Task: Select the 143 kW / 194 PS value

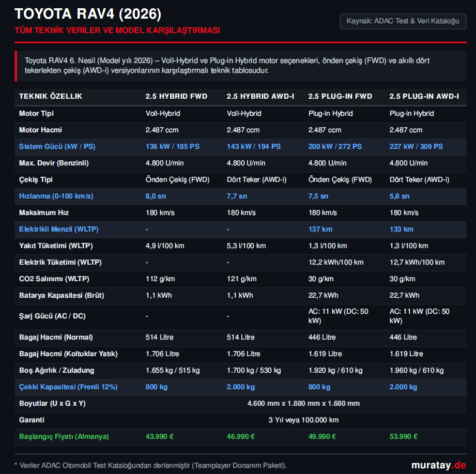Action: click(253, 147)
